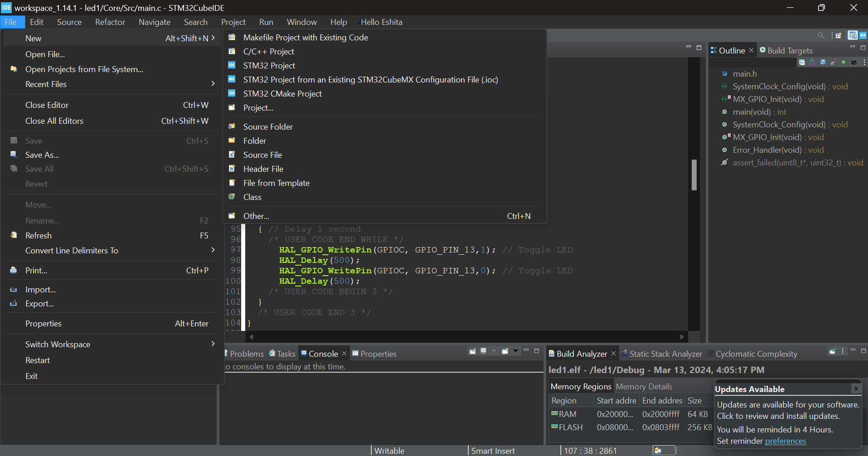Create a new Header File
The image size is (868, 456).
pos(263,169)
